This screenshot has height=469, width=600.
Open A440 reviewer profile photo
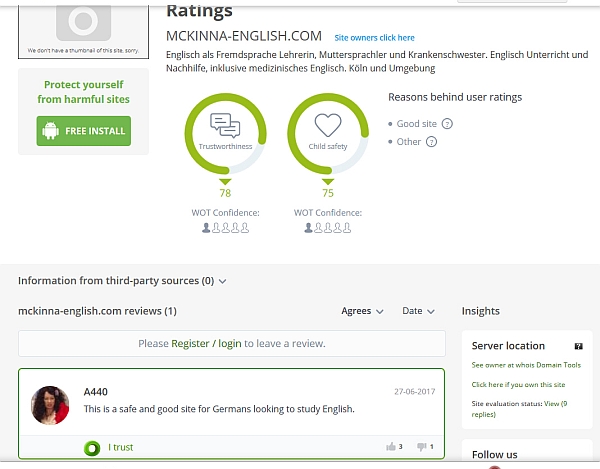click(x=50, y=405)
